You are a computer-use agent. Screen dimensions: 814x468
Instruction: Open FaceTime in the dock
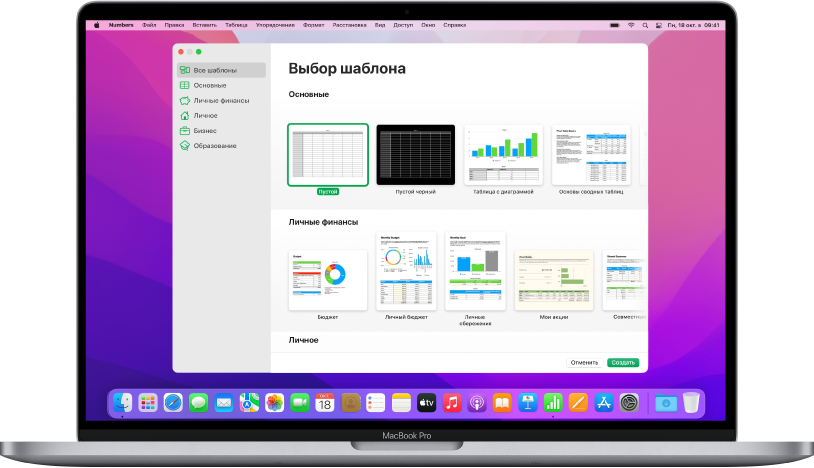(300, 403)
